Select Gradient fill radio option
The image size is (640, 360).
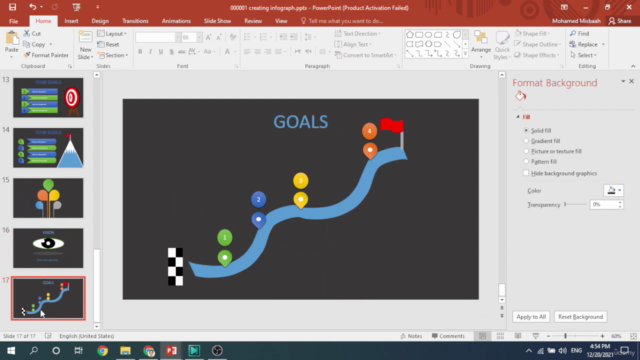click(x=526, y=141)
